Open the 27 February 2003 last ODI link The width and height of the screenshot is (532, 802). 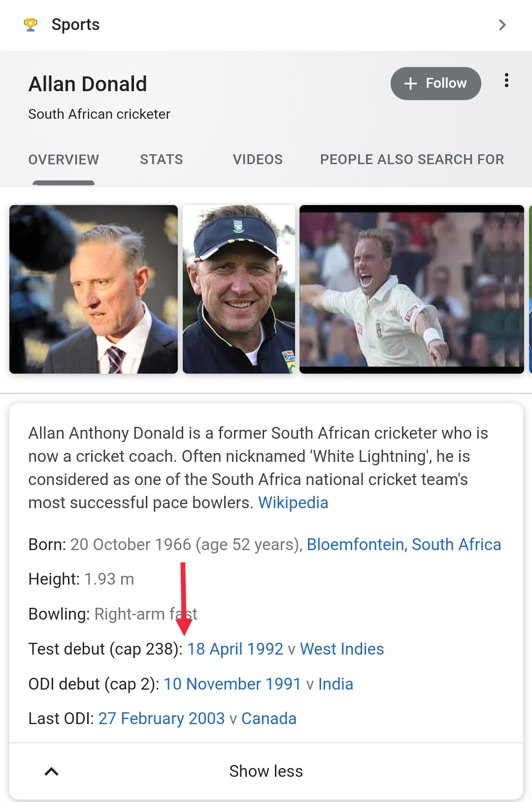coord(161,718)
